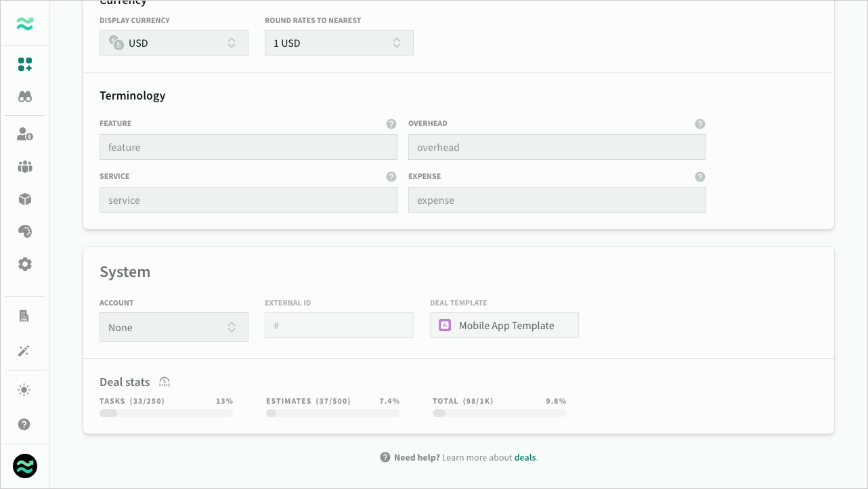This screenshot has height=489, width=868.
Task: Expand the Round Rates To Nearest dropdown
Action: coord(339,43)
